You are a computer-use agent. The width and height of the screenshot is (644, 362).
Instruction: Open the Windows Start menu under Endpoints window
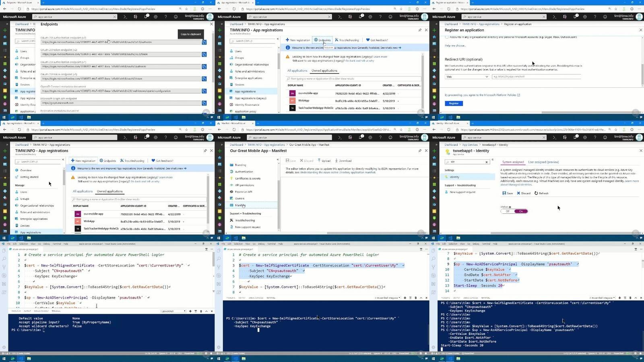tap(4, 117)
